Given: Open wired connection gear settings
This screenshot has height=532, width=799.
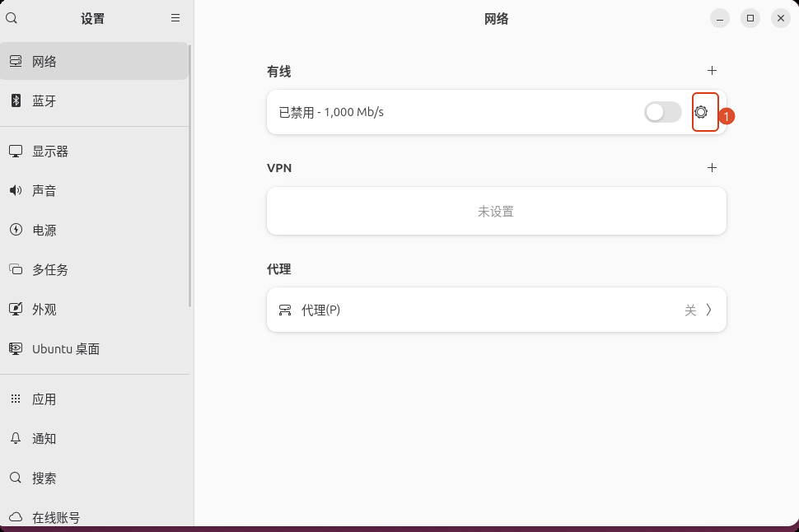Looking at the screenshot, I should (701, 112).
